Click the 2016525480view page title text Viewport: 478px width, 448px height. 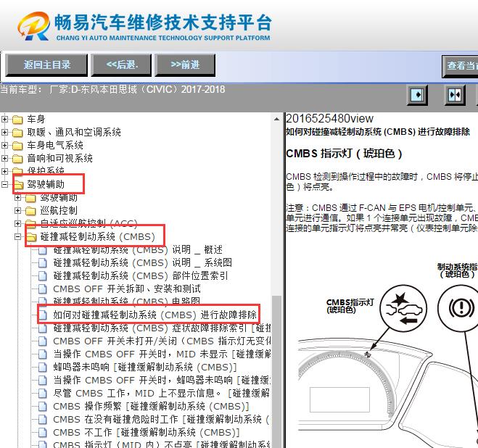pos(329,119)
